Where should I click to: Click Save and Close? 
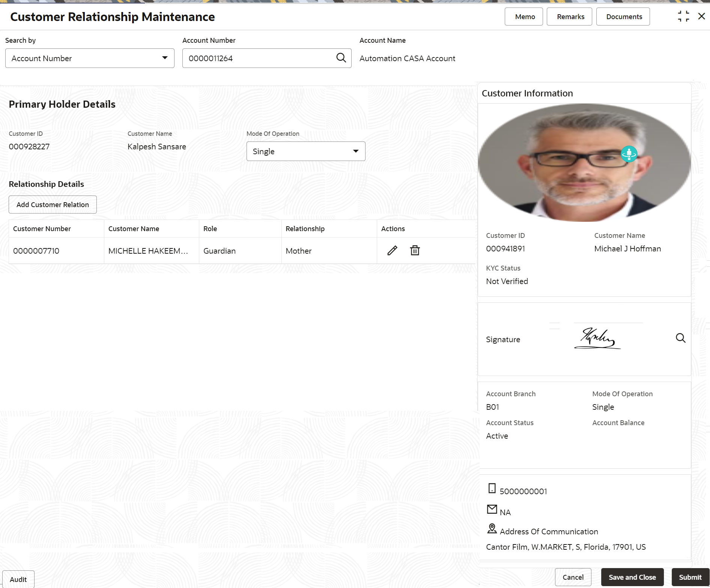coord(632,577)
